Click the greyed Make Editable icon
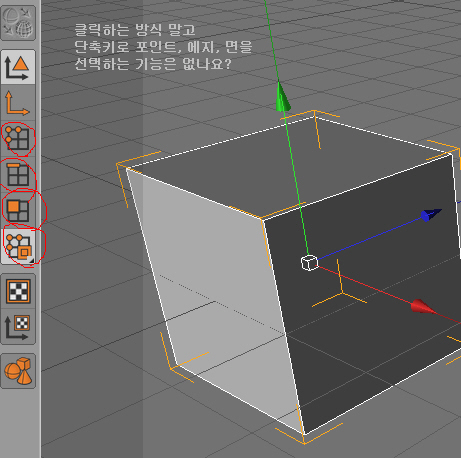Viewport: 461px width, 458px height. pyautogui.click(x=18, y=23)
